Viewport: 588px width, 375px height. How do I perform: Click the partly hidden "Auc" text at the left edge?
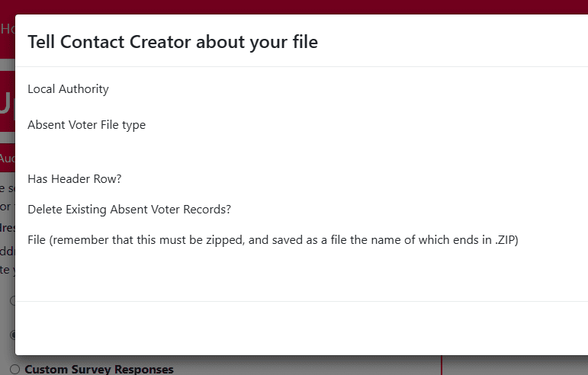pyautogui.click(x=7, y=159)
